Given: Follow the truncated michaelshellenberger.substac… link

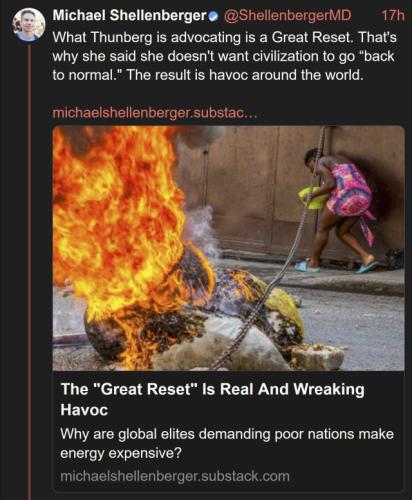Looking at the screenshot, I should (155, 113).
